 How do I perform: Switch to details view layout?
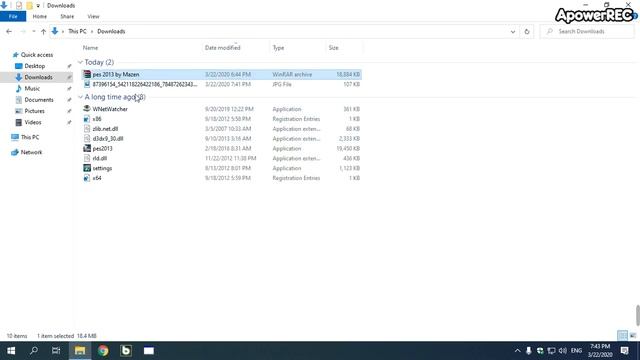(622, 336)
